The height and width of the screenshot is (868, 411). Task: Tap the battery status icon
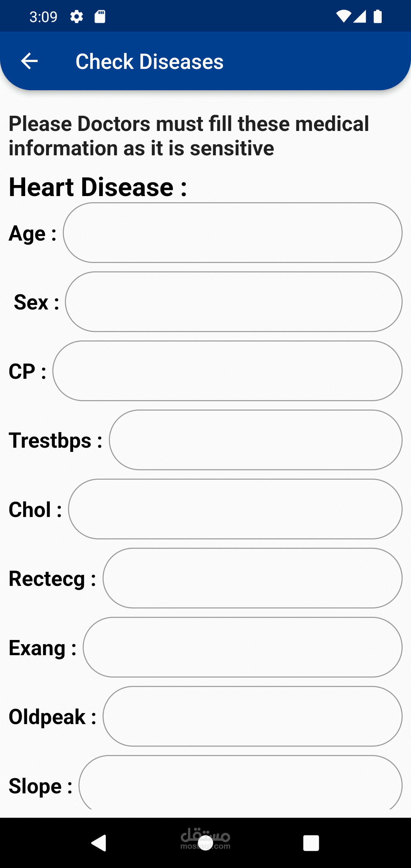[x=378, y=16]
